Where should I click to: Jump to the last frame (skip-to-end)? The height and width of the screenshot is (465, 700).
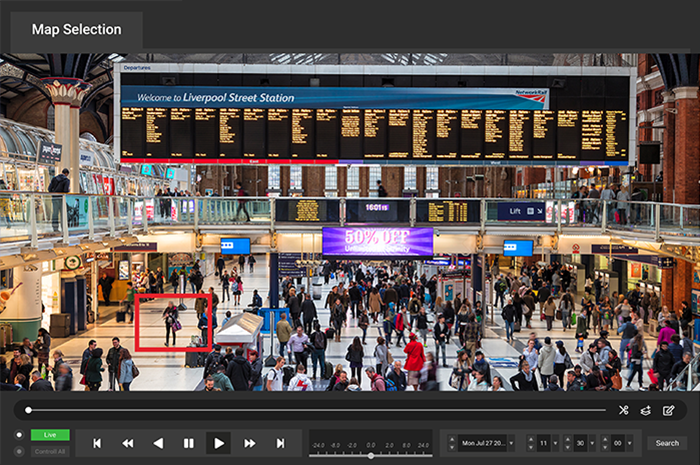(280, 443)
